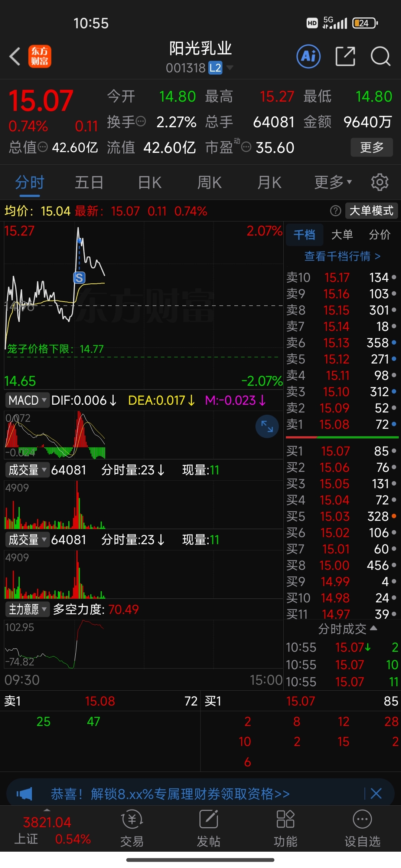Tap the 更多 button under 金额
The height and width of the screenshot is (868, 401).
point(372,147)
